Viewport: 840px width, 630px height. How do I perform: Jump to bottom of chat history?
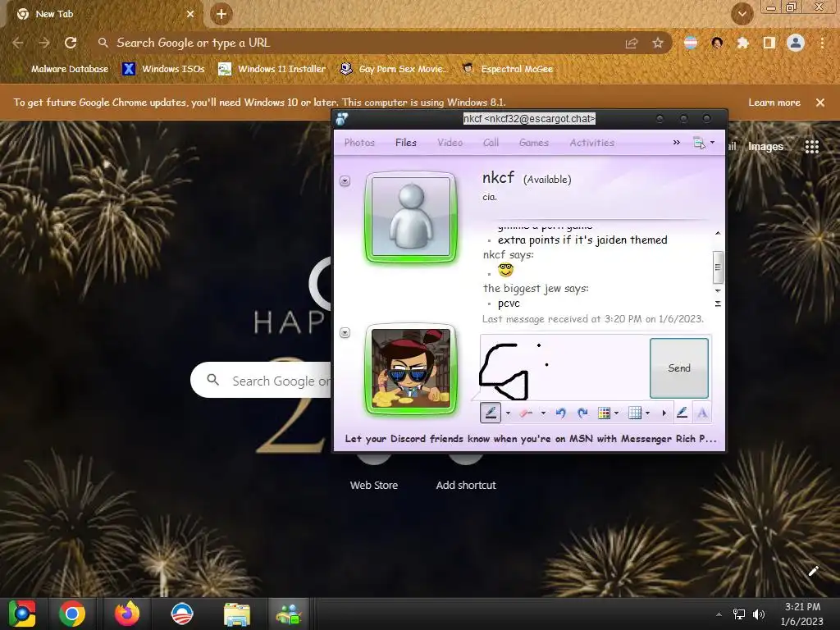pyautogui.click(x=718, y=304)
